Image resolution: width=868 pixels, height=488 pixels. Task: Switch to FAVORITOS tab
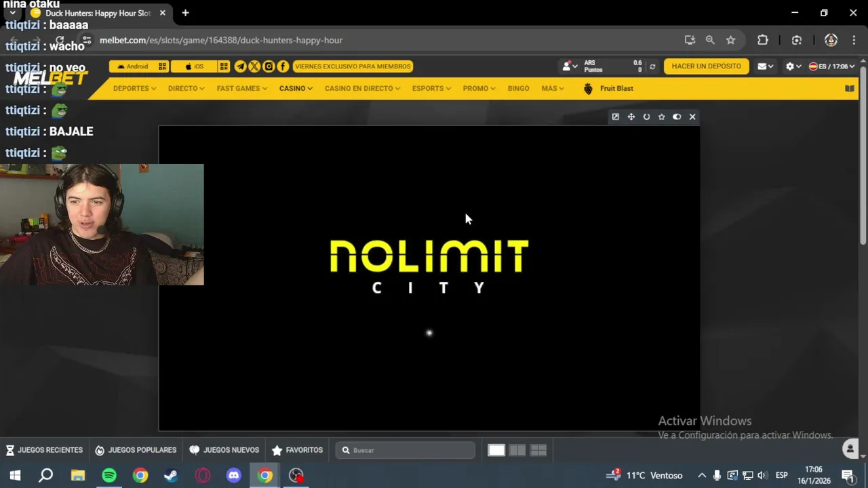297,450
